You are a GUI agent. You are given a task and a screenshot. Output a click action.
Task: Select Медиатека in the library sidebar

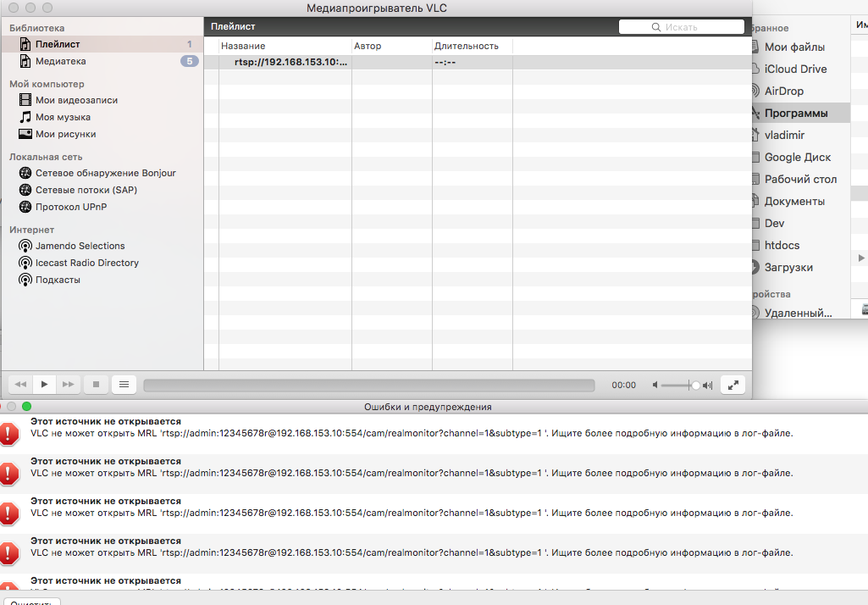point(60,61)
